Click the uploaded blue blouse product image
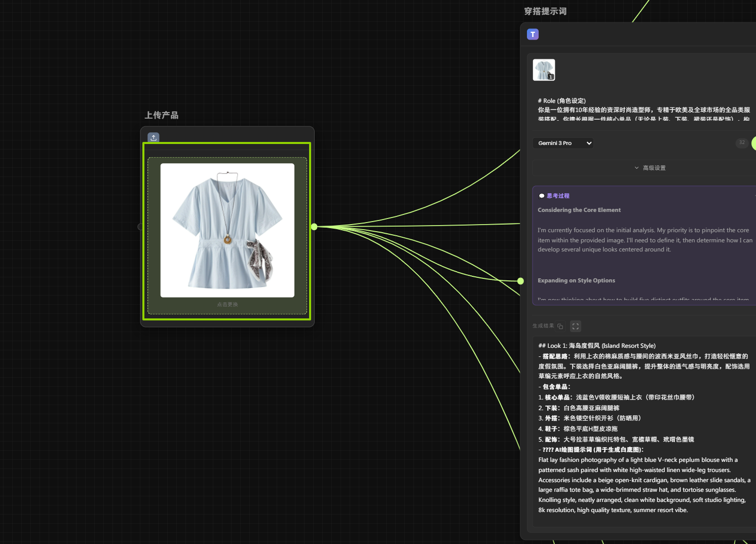756x544 pixels. tap(228, 230)
